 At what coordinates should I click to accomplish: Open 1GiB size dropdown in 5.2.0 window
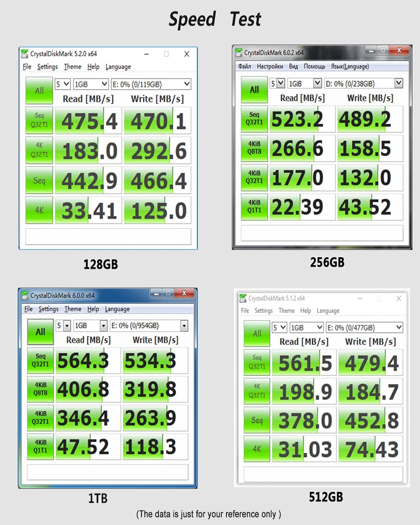[x=91, y=84]
